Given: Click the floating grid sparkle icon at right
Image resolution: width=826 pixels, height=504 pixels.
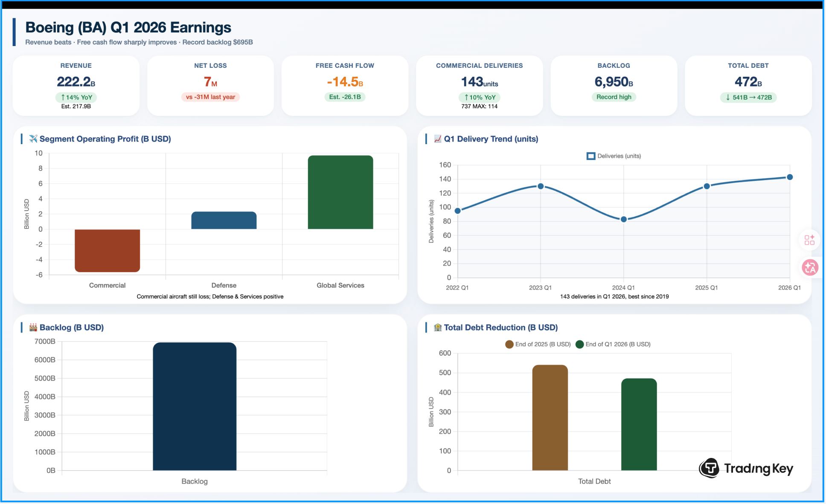Looking at the screenshot, I should coord(809,240).
